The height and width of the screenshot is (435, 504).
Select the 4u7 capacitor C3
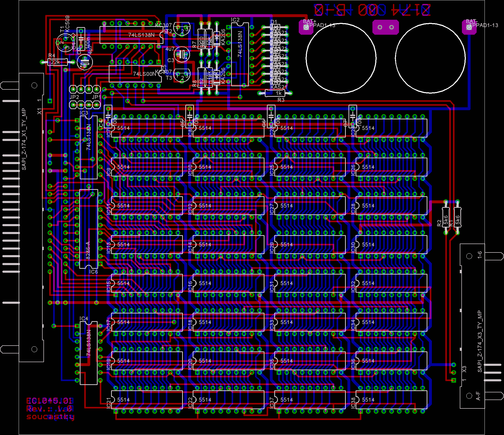pyautogui.click(x=182, y=54)
